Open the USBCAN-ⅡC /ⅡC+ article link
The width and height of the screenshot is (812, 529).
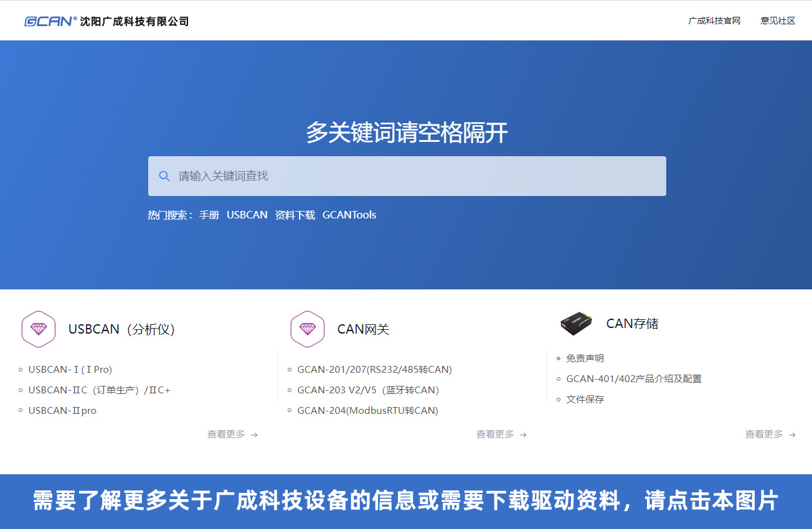pos(99,390)
